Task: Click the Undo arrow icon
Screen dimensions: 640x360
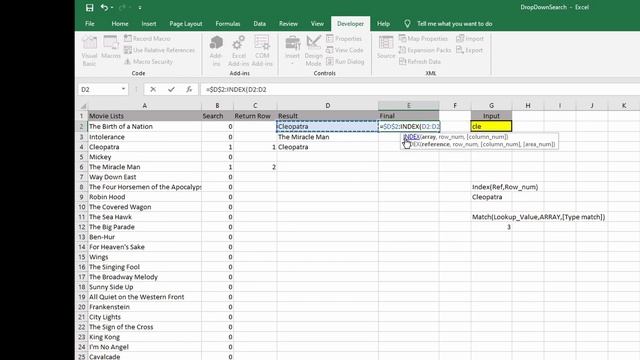Action: click(x=104, y=7)
